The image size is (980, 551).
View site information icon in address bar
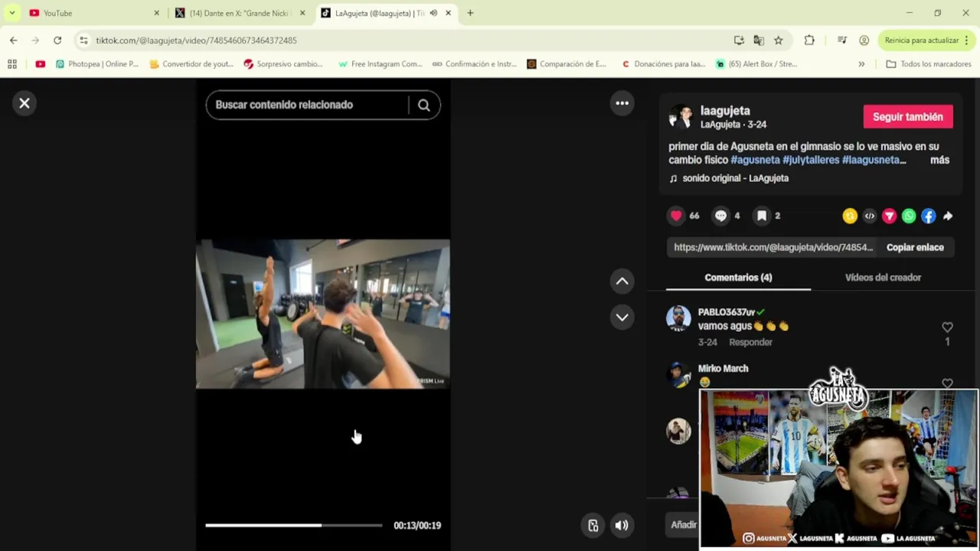click(83, 41)
